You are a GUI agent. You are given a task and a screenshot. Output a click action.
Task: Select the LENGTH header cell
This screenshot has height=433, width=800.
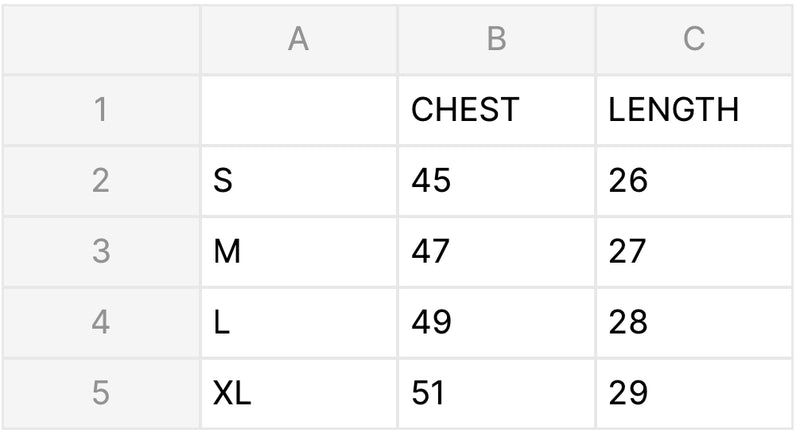point(694,110)
